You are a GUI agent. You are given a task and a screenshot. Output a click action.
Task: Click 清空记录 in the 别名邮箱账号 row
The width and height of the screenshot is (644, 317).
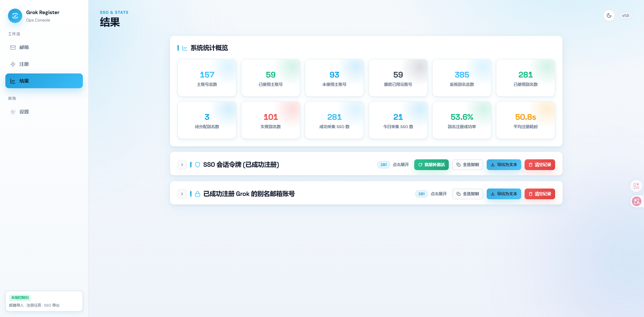(540, 194)
